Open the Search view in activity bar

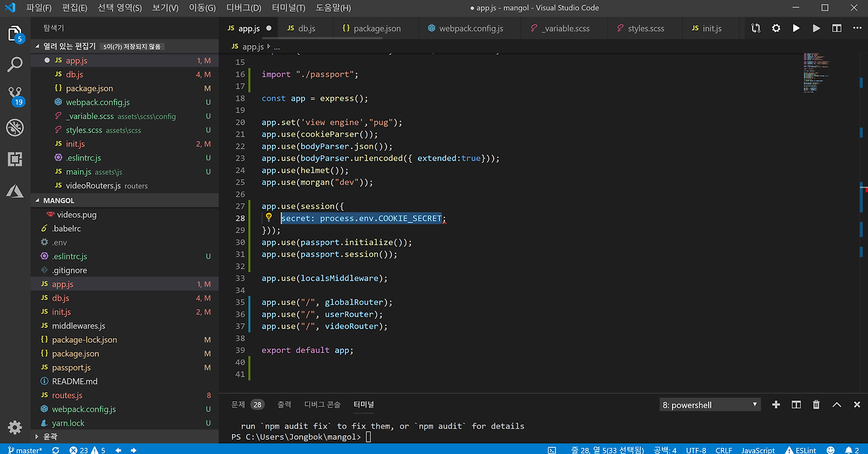[x=15, y=64]
